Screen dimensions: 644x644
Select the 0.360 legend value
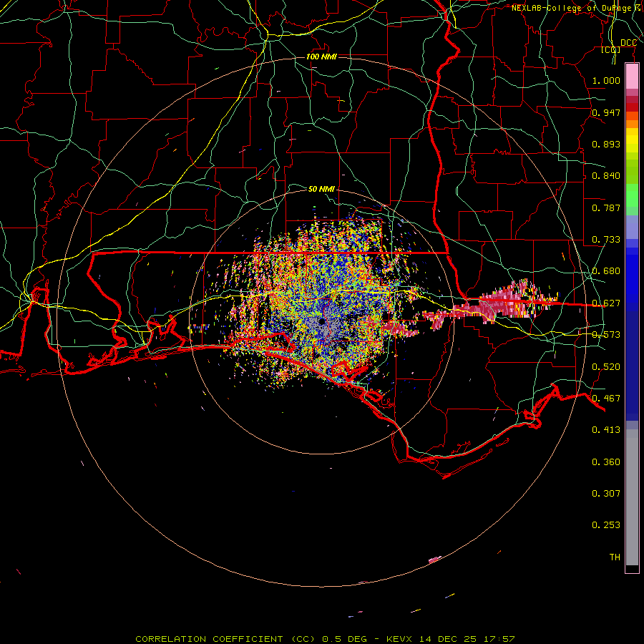tap(606, 462)
